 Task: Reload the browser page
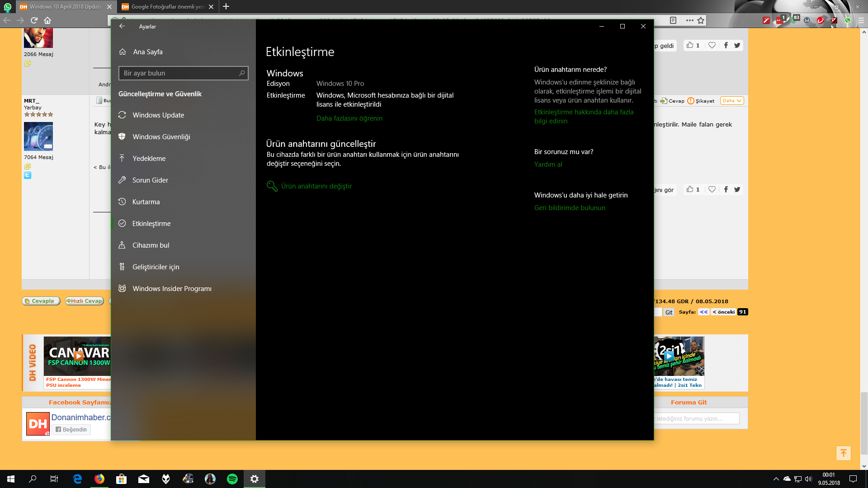click(34, 20)
